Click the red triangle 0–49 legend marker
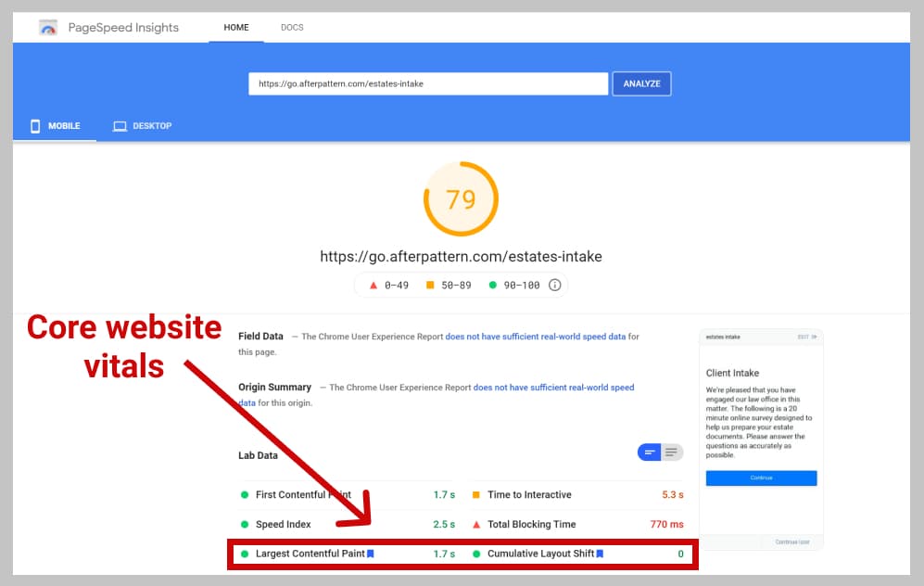The width and height of the screenshot is (924, 586). pos(373,286)
